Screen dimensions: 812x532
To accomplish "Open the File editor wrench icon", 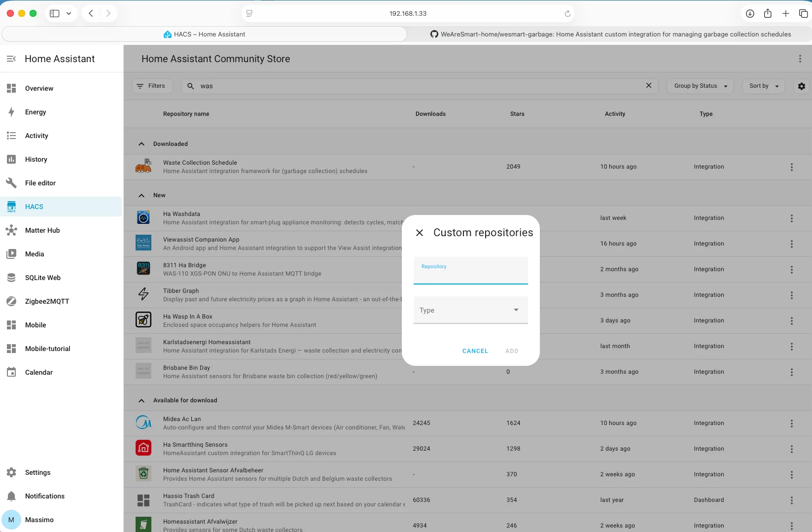I will (x=11, y=183).
